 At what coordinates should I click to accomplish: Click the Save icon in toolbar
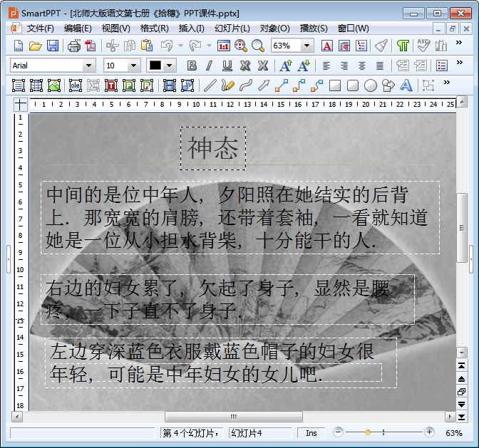[53, 46]
